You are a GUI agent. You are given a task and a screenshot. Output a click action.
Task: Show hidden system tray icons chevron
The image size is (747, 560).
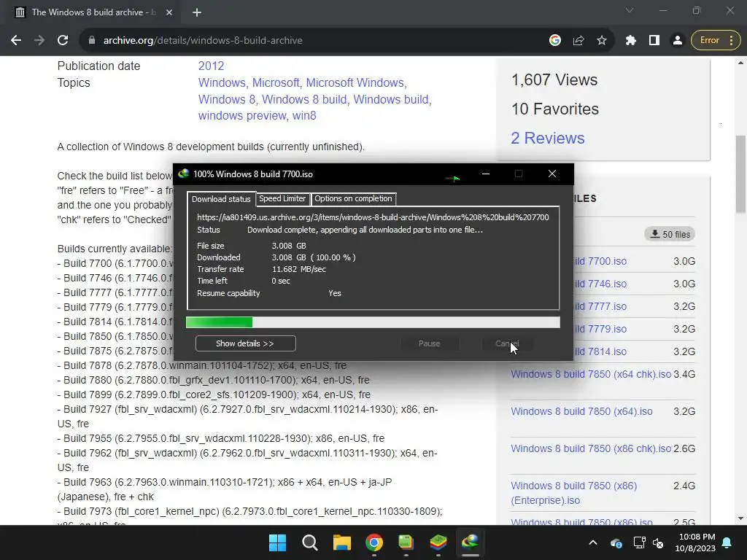592,542
